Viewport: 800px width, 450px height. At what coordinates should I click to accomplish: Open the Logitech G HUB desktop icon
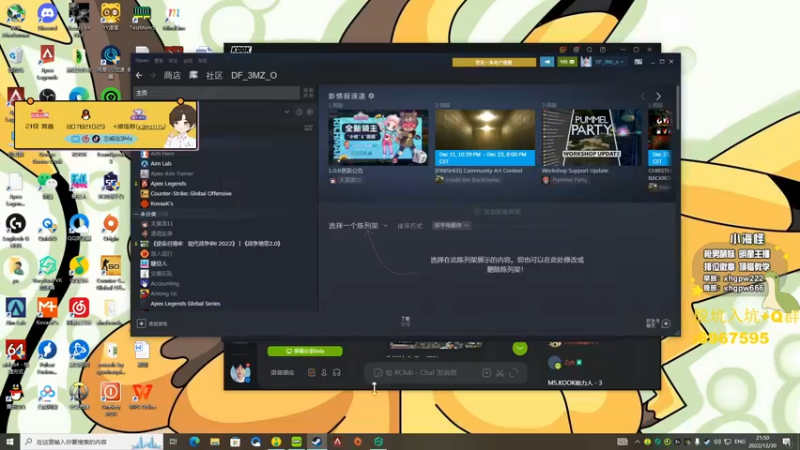(x=16, y=230)
